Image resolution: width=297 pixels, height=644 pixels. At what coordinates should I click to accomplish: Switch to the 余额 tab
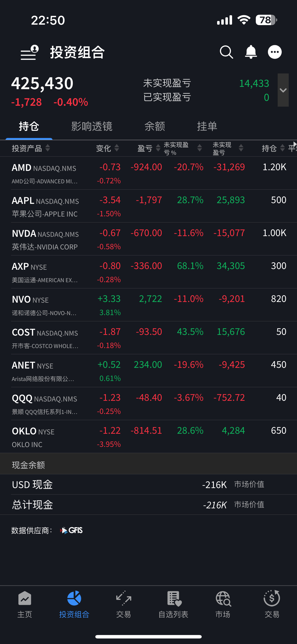(x=155, y=126)
